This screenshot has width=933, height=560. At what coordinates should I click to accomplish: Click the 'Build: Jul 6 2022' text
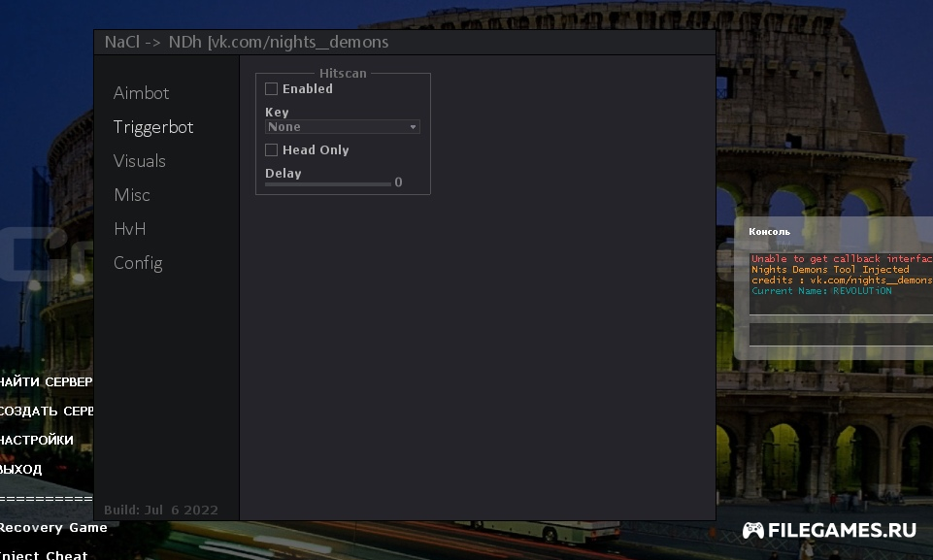click(x=160, y=510)
